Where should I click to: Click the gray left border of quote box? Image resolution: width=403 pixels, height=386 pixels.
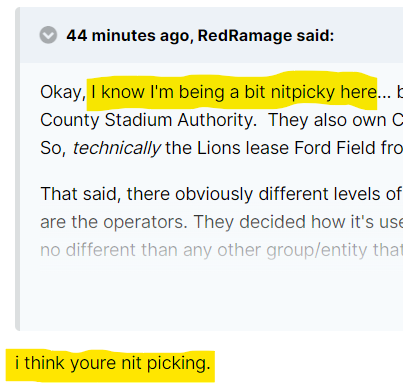click(x=17, y=169)
